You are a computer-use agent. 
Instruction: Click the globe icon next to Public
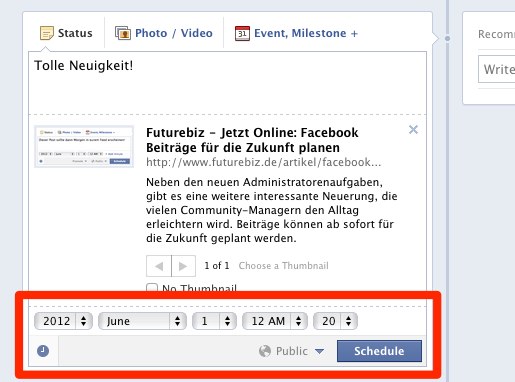coord(265,351)
